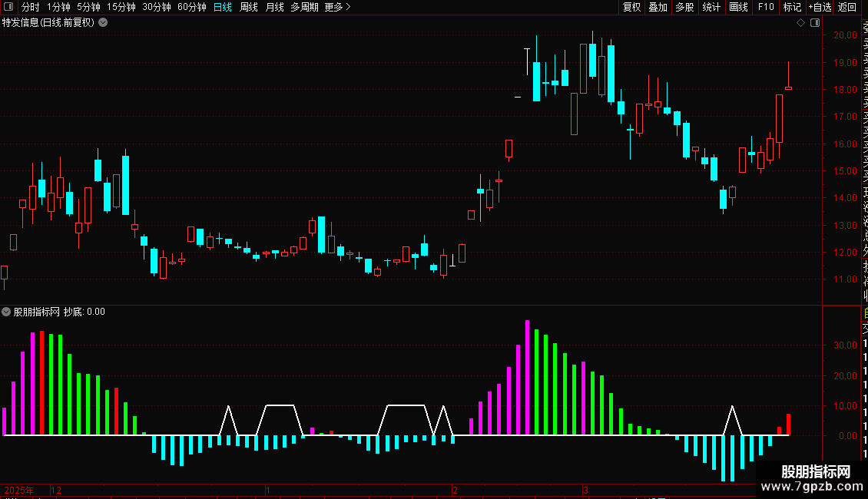
Task: Open the 画线 drawing tools
Action: coord(738,7)
